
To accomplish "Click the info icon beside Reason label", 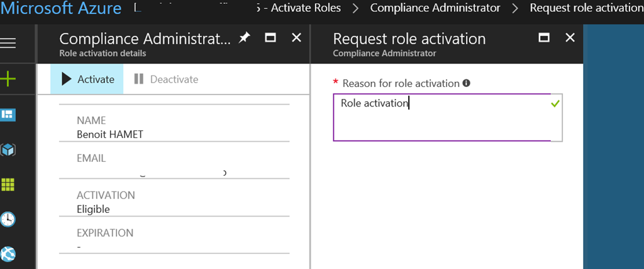I will tap(467, 83).
